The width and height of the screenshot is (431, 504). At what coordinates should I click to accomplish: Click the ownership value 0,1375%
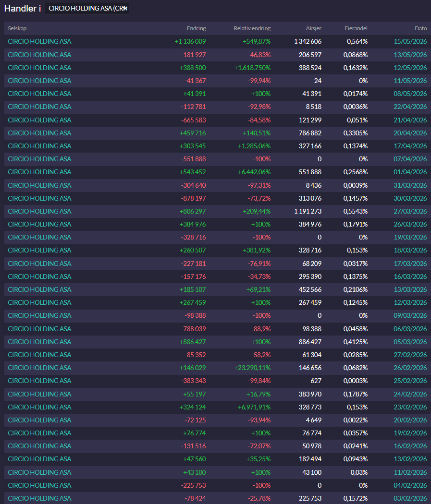point(356,277)
